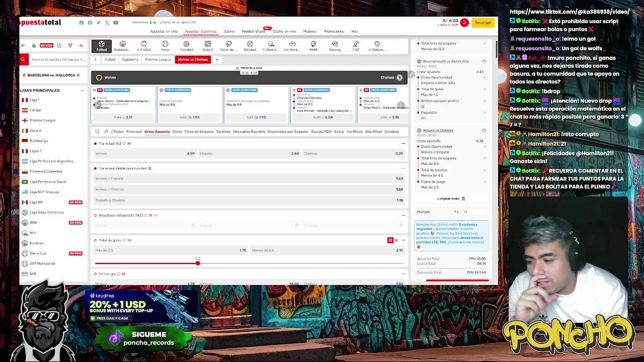644x362 pixels.
Task: Click the red search icon in sidebar
Action: point(23,59)
